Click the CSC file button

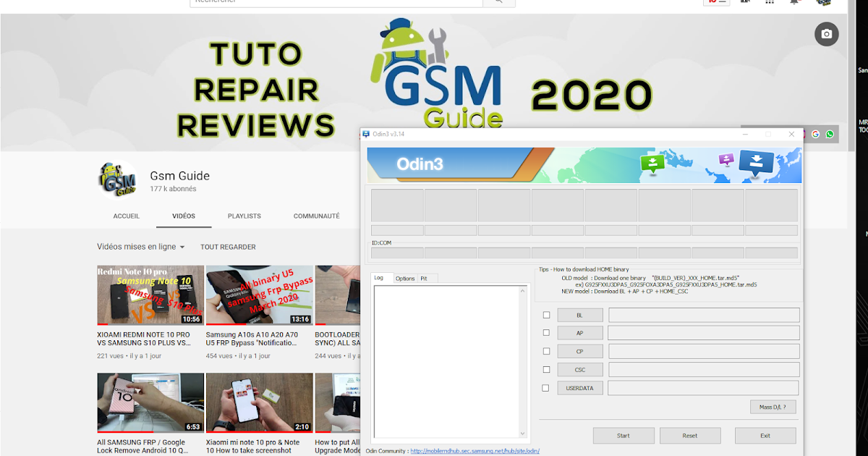click(579, 370)
